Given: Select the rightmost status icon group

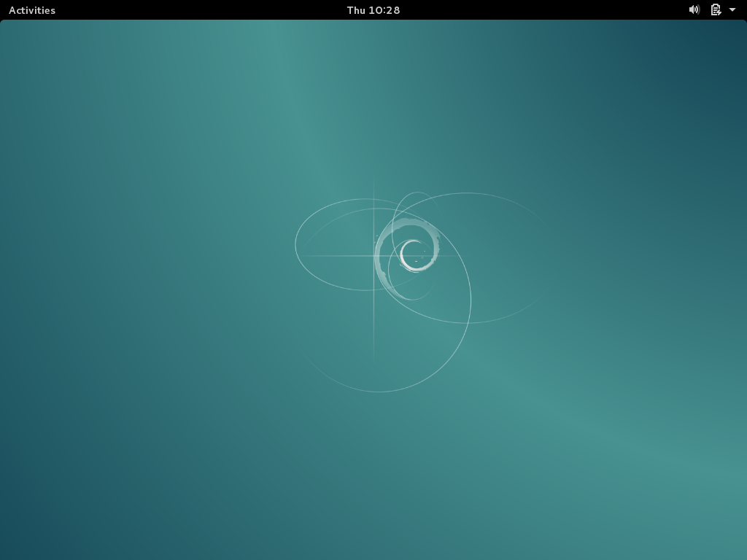Looking at the screenshot, I should pyautogui.click(x=711, y=9).
